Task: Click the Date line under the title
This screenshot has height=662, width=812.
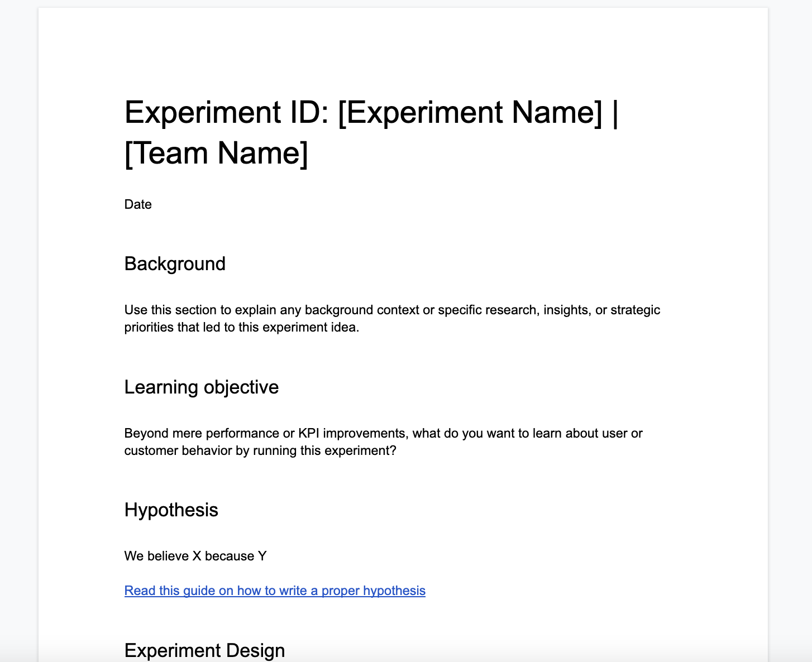Action: pos(138,204)
